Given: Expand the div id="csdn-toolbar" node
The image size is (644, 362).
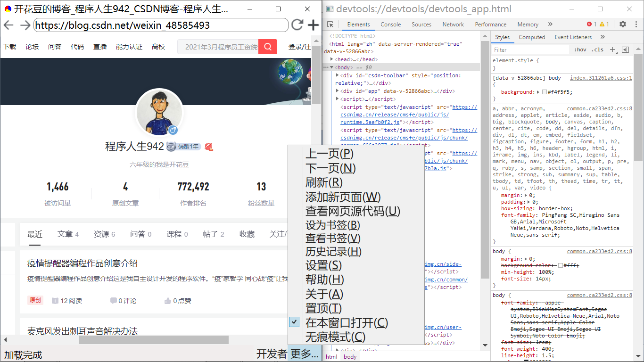Looking at the screenshot, I should (338, 75).
